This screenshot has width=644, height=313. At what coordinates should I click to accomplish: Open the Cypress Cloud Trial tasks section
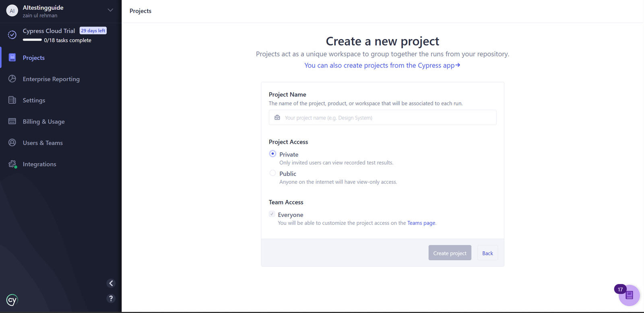coord(56,35)
